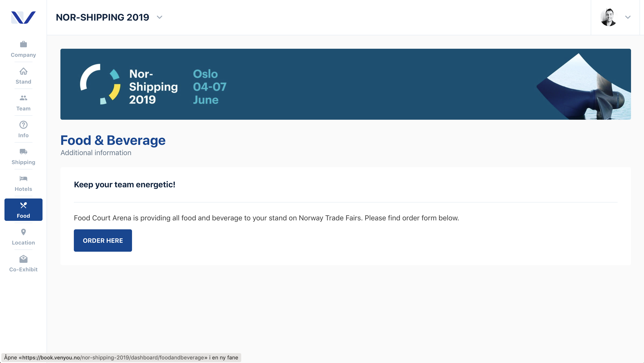Select the Food menu label

tap(23, 216)
